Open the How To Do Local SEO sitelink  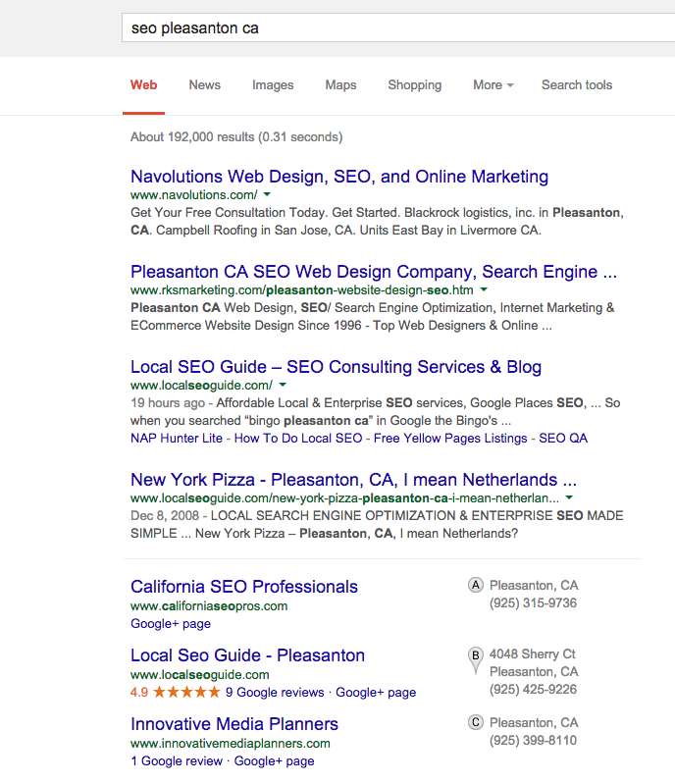(x=298, y=438)
